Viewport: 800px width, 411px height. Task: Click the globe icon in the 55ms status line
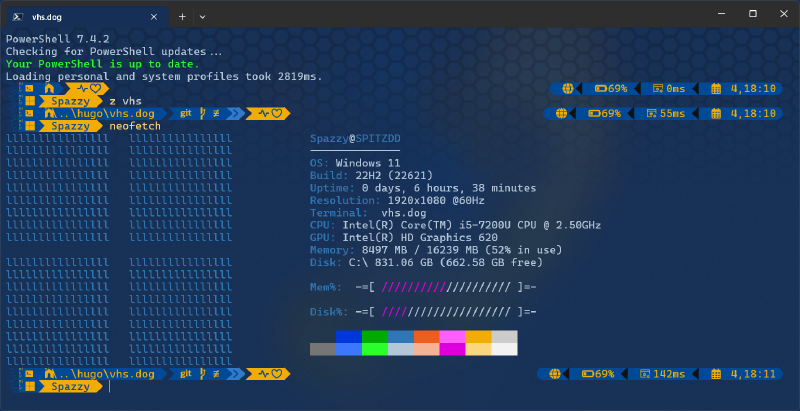pyautogui.click(x=562, y=114)
